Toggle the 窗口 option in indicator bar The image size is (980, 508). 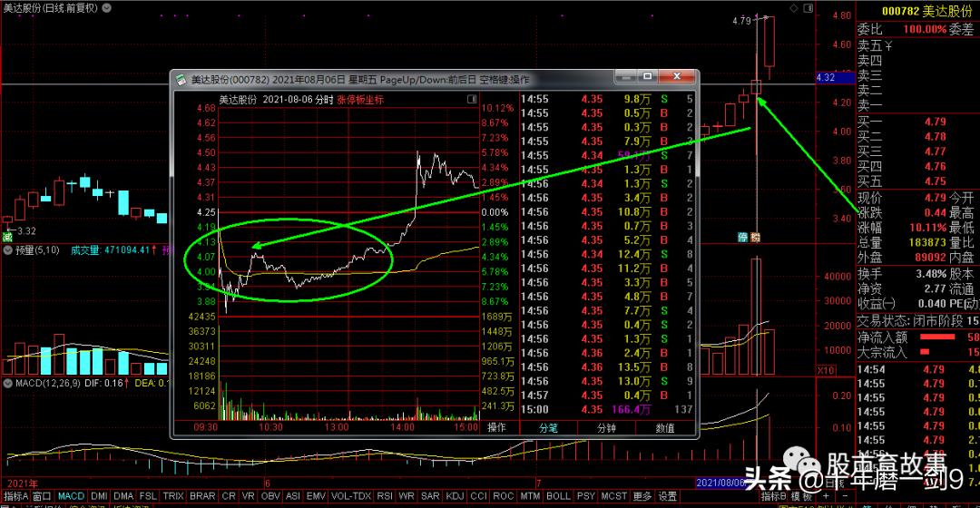(x=42, y=496)
